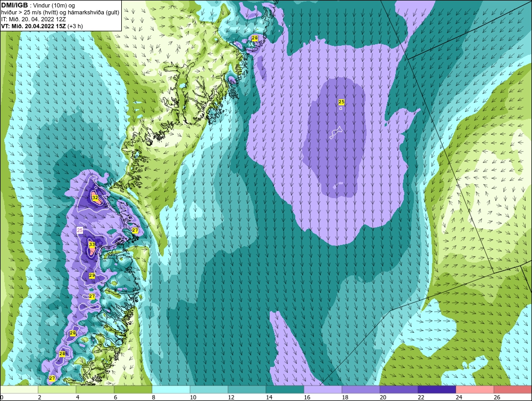Click the legend scale value 12
Viewport: 532px width, 401px height.
point(231,397)
